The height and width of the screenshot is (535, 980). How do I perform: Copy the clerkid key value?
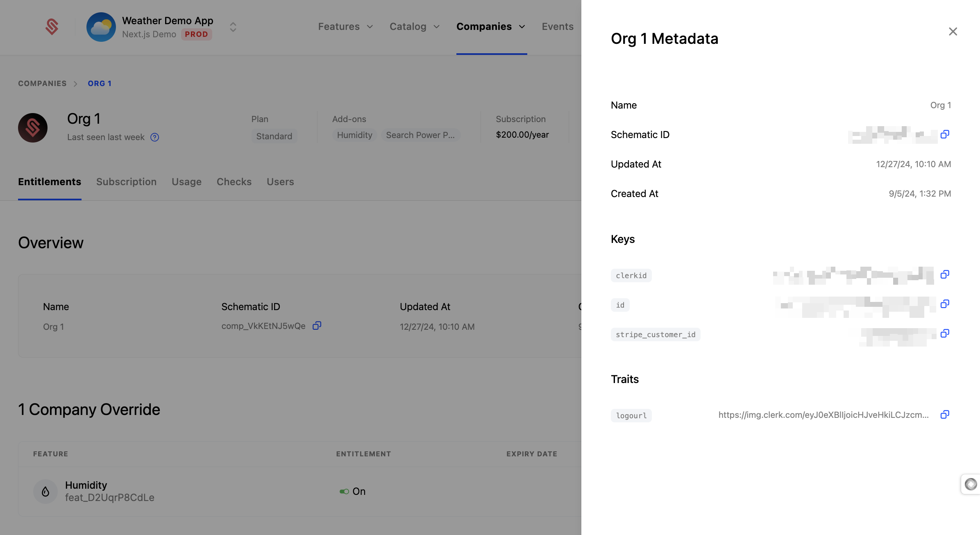(x=945, y=274)
